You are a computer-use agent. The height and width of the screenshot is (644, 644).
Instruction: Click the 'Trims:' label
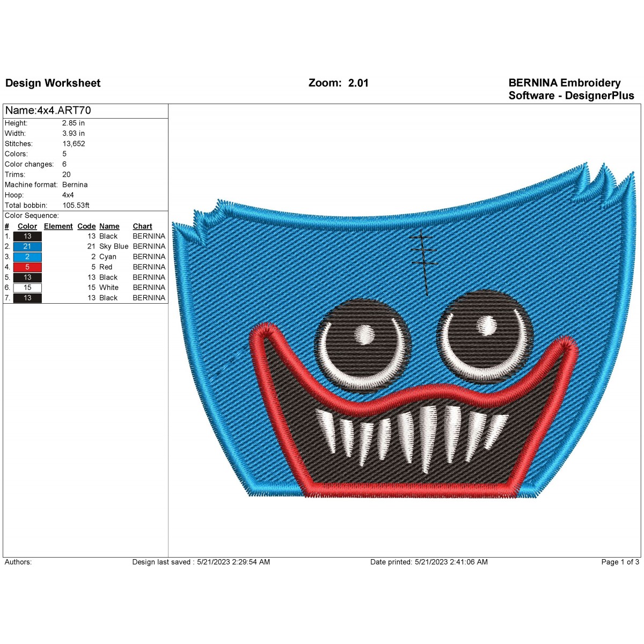pos(15,174)
